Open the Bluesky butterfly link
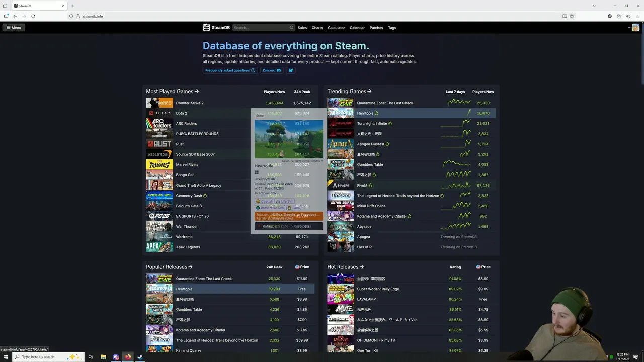 click(x=290, y=70)
